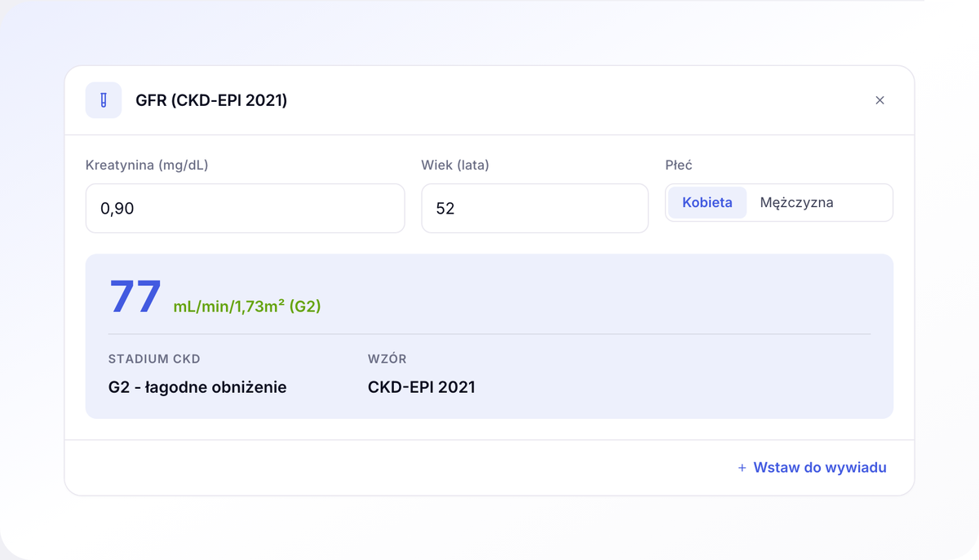
Task: Click the large 77 result value
Action: coord(135,297)
